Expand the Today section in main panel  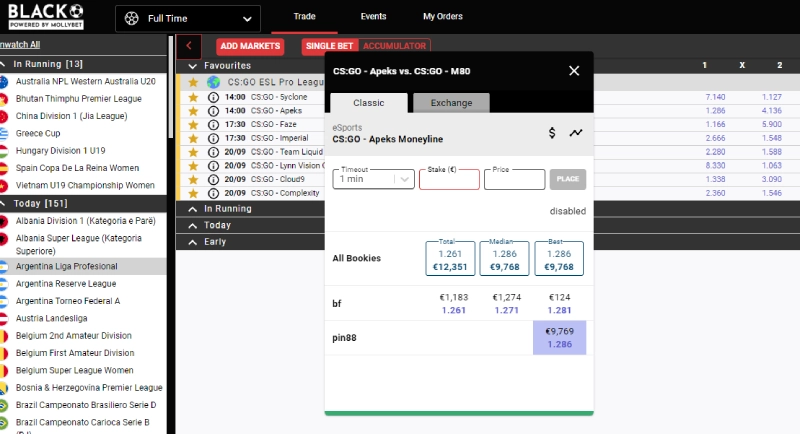[192, 225]
